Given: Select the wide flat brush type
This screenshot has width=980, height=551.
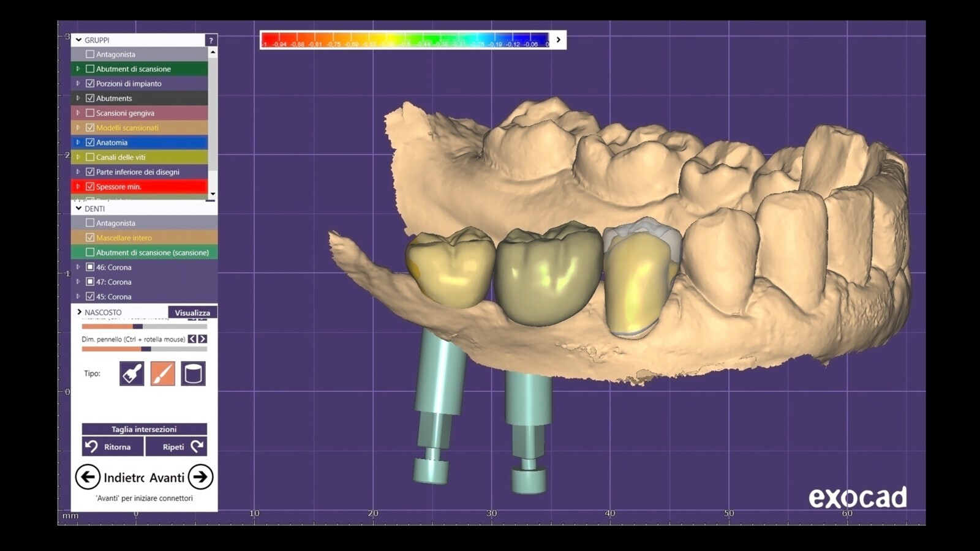Looking at the screenshot, I should (x=132, y=373).
